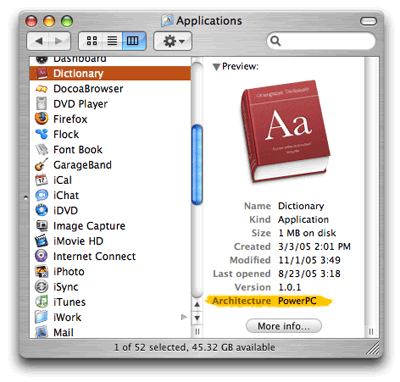Open the Action gear menu
This screenshot has width=400, height=382.
tap(173, 41)
